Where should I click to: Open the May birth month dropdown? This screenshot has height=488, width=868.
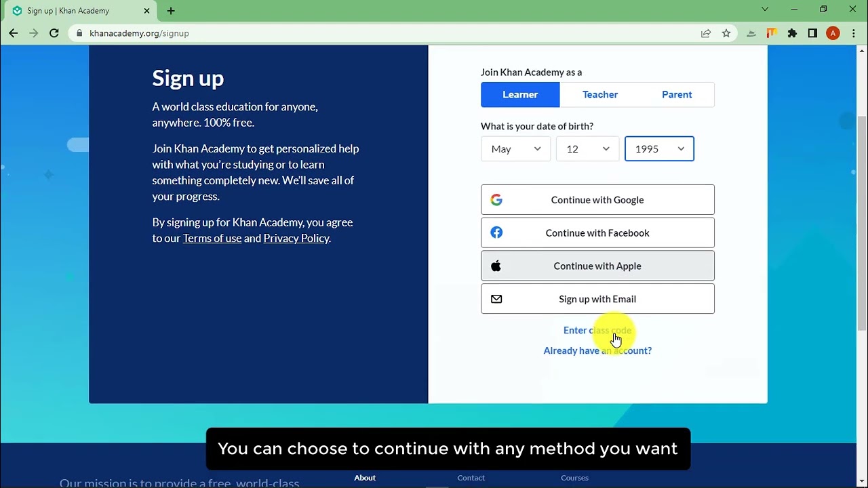(x=515, y=149)
